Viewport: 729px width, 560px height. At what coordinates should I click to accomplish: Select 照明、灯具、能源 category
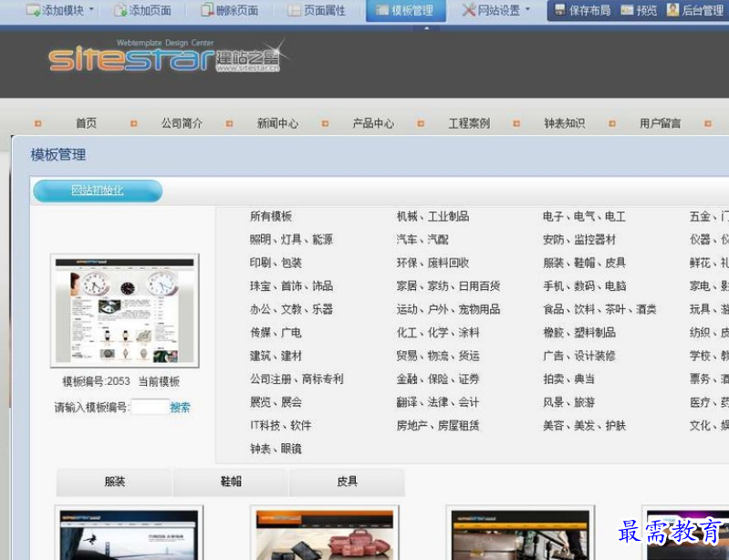pos(291,239)
